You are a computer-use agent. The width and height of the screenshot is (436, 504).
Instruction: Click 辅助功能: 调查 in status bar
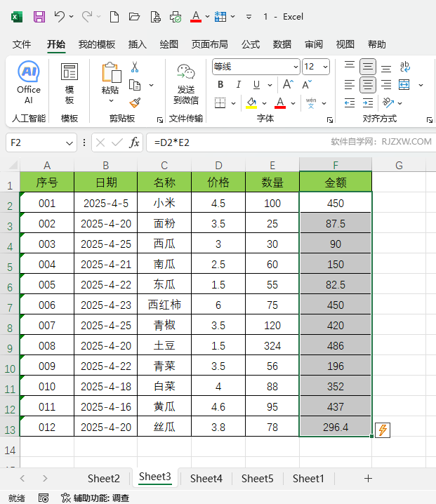(x=95, y=498)
